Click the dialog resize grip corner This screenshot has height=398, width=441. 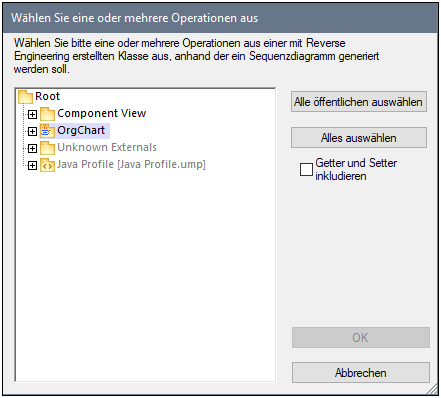coord(433,389)
